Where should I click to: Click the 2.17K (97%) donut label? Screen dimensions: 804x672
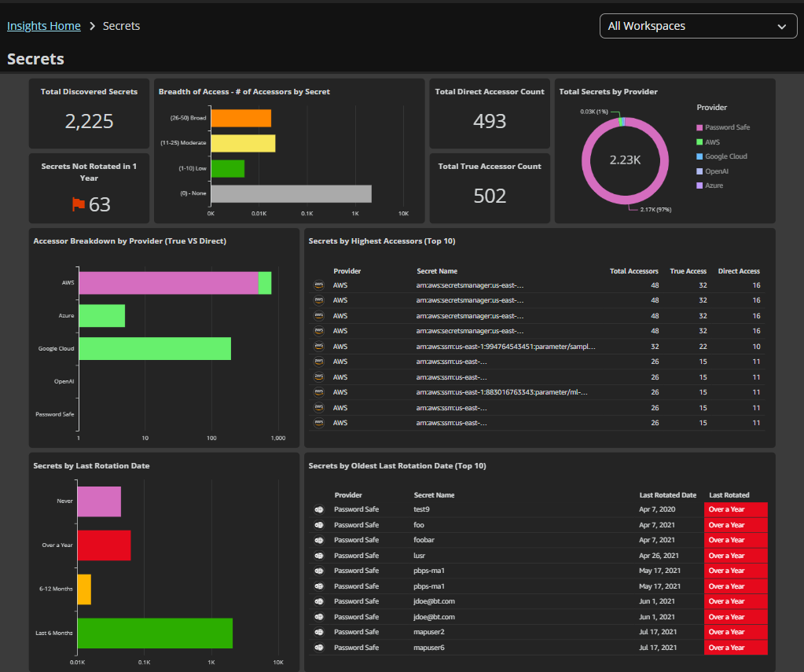[x=655, y=209]
